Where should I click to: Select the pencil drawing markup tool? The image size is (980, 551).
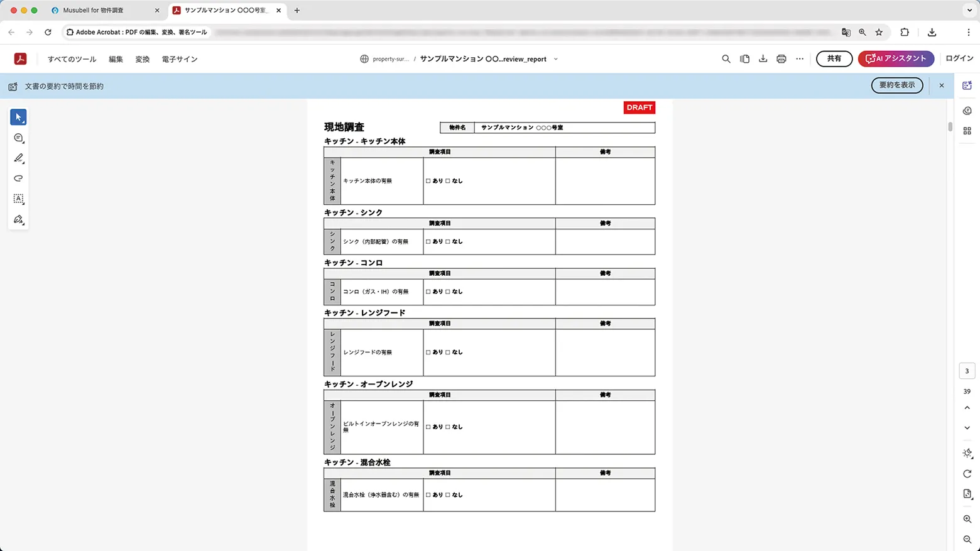point(18,158)
